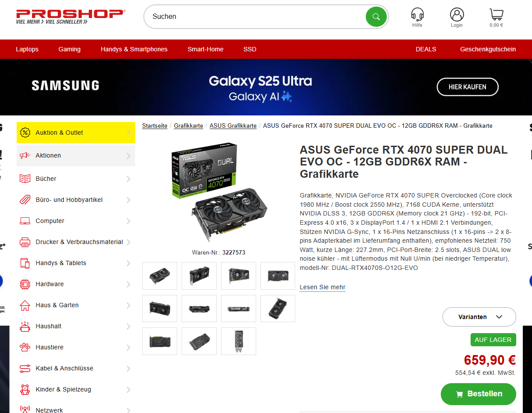Open the Hilfe headset icon

coord(417,14)
